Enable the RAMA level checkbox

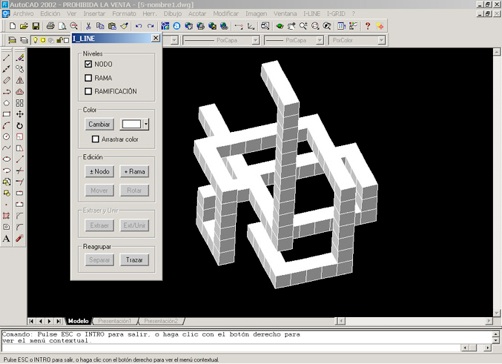(x=88, y=78)
